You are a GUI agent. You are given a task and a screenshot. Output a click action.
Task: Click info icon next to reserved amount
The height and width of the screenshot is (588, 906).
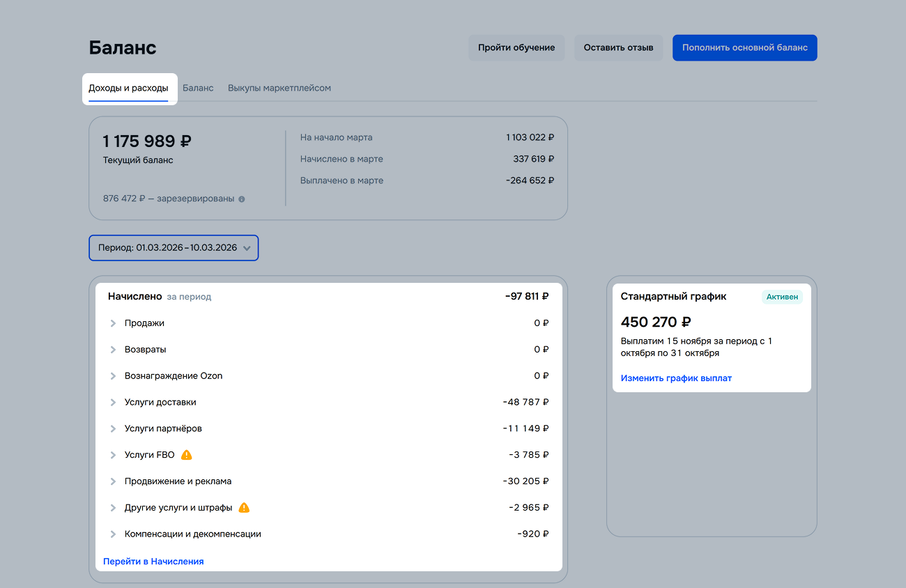(x=242, y=199)
